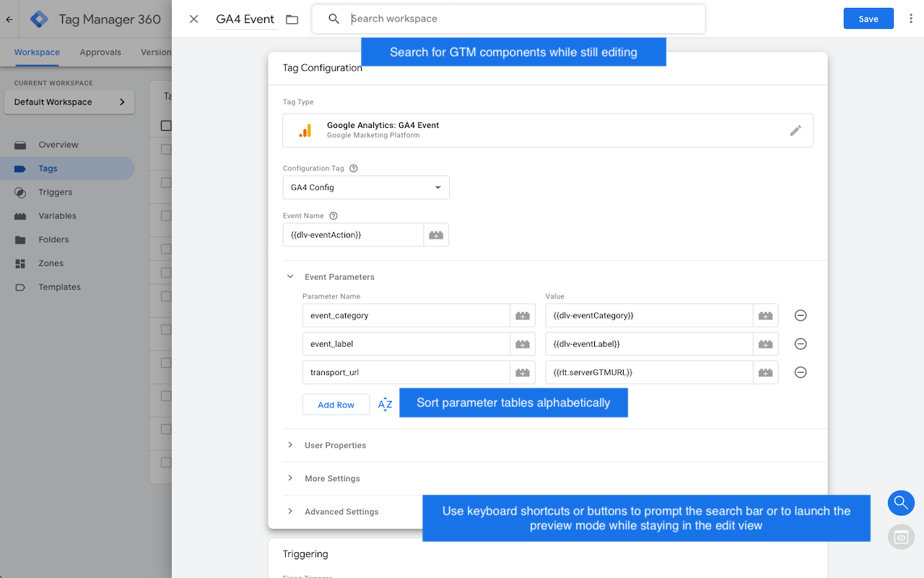Viewport: 924px width, 578px height.
Task: Click the folder icon next to the tag name
Action: [x=292, y=20]
